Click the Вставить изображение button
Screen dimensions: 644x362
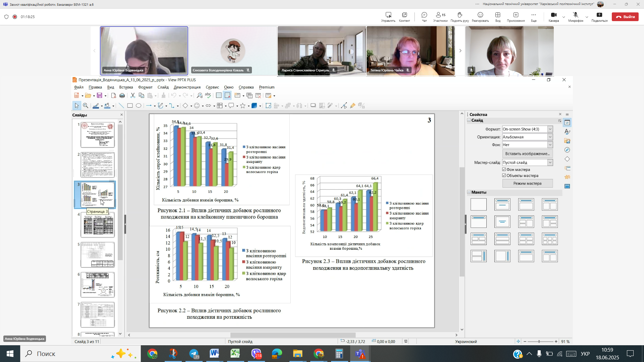527,154
